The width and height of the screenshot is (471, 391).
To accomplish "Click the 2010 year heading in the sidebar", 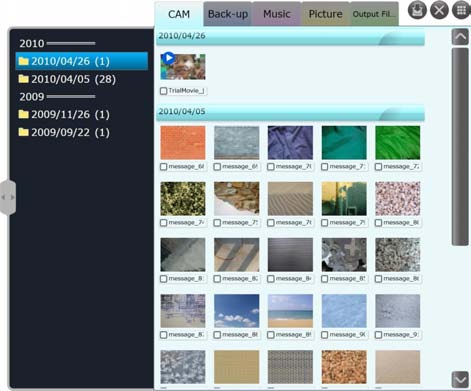I will (32, 43).
